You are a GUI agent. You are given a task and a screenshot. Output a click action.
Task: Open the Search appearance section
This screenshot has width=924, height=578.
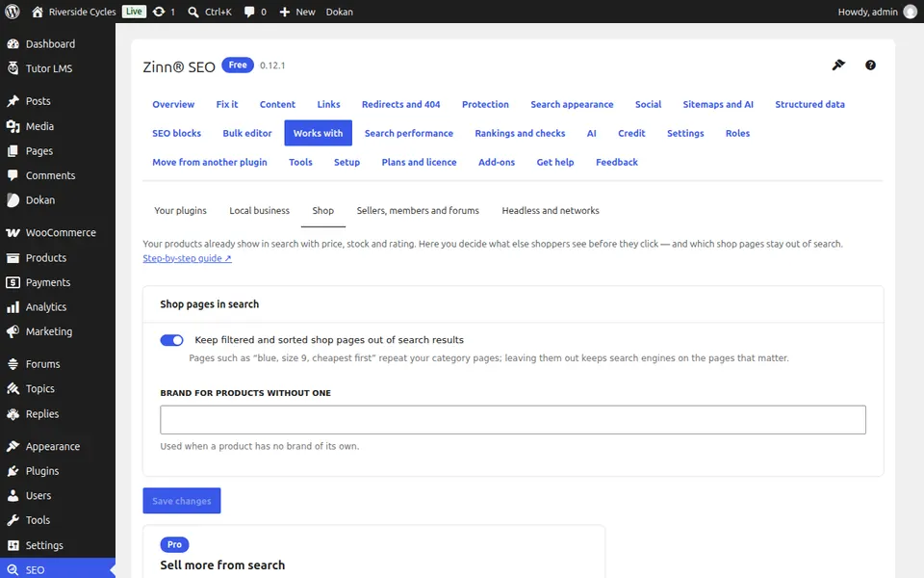(572, 104)
